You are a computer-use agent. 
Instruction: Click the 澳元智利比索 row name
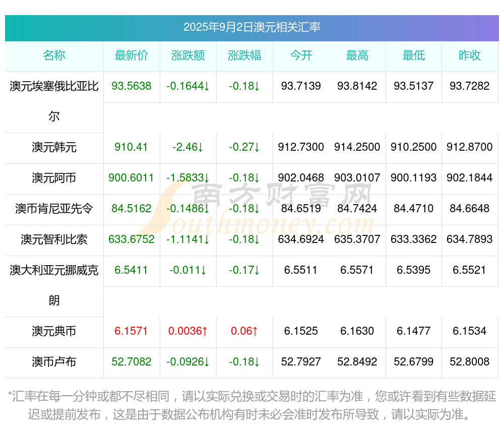click(x=54, y=239)
